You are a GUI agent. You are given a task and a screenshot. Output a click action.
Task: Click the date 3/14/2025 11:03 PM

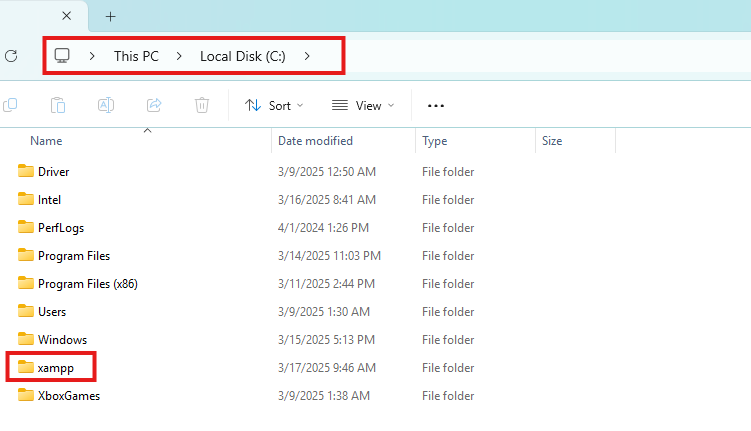329,256
